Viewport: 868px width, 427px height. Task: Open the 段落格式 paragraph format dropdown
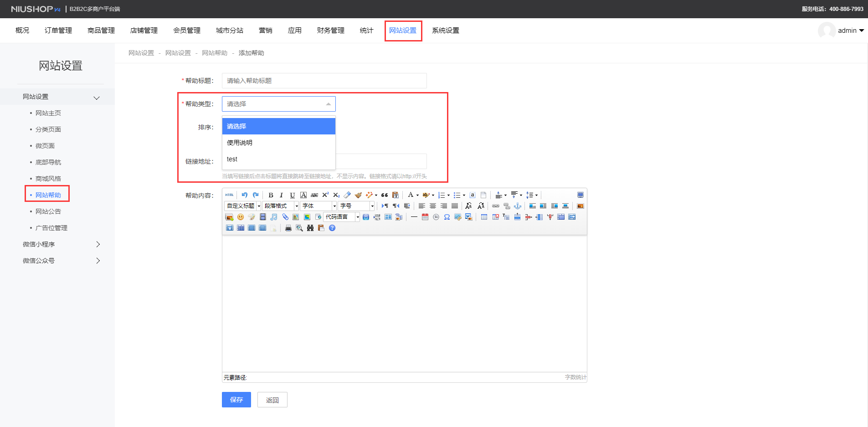(281, 206)
